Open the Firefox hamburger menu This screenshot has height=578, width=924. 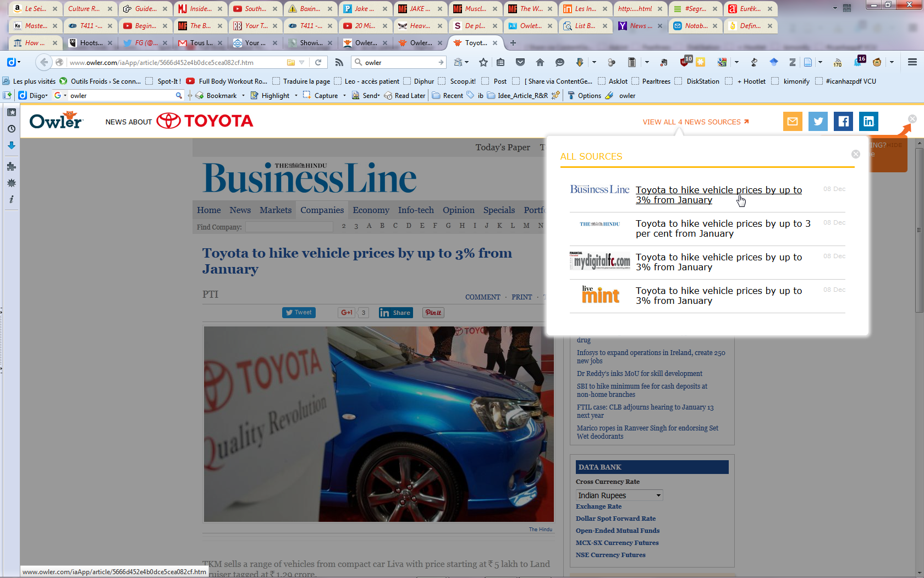912,62
